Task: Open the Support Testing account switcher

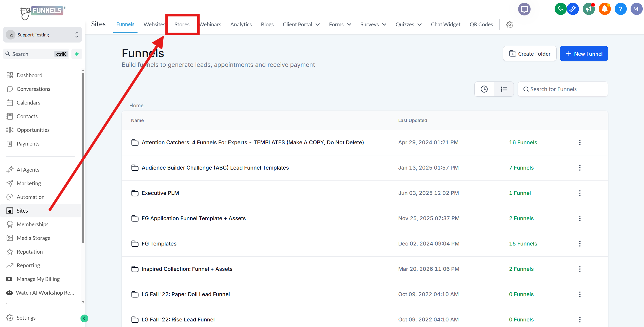Action: click(x=42, y=35)
